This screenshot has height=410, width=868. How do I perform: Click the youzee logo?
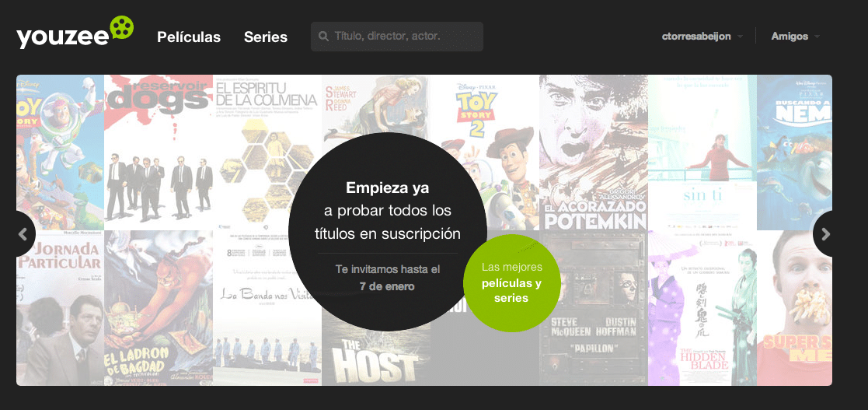pos(75,32)
